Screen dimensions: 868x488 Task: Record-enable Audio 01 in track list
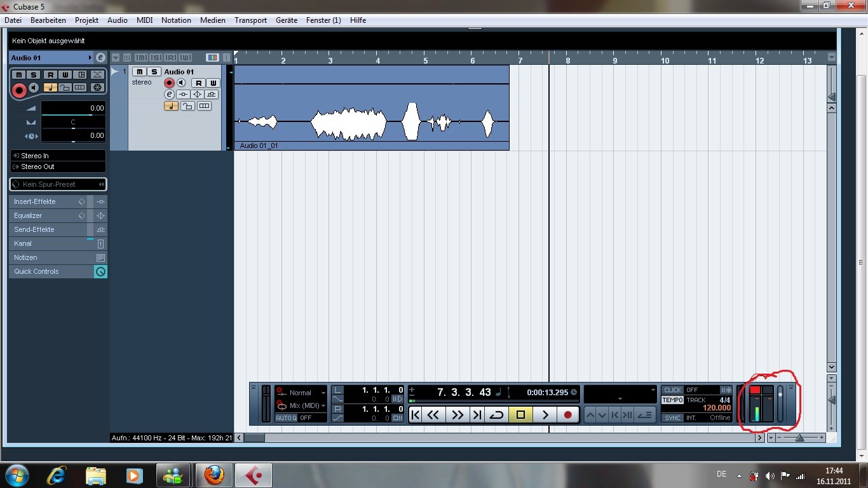(x=169, y=83)
